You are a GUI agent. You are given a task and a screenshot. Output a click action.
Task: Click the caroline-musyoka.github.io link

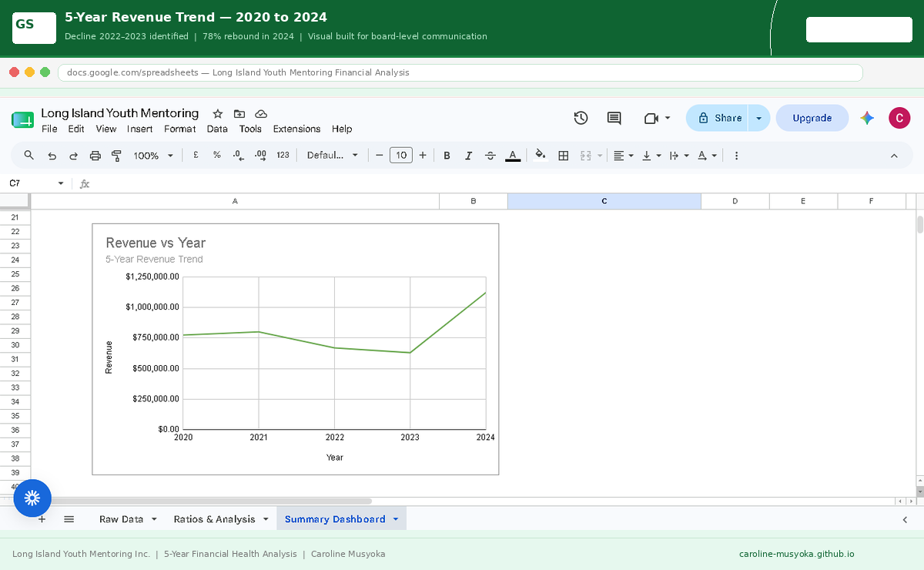[x=797, y=554]
